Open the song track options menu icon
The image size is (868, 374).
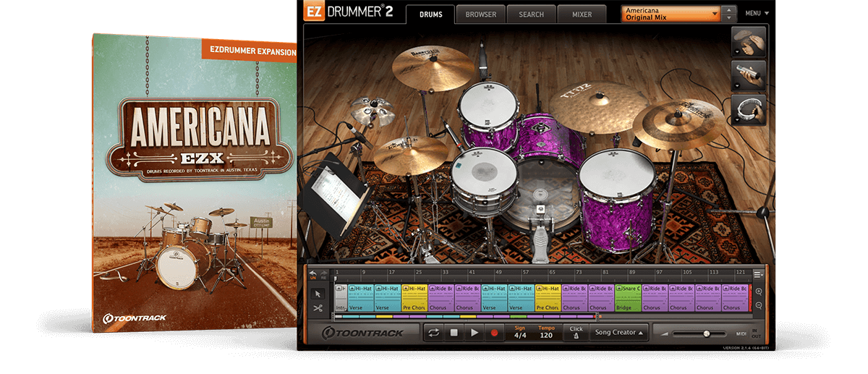point(758,274)
